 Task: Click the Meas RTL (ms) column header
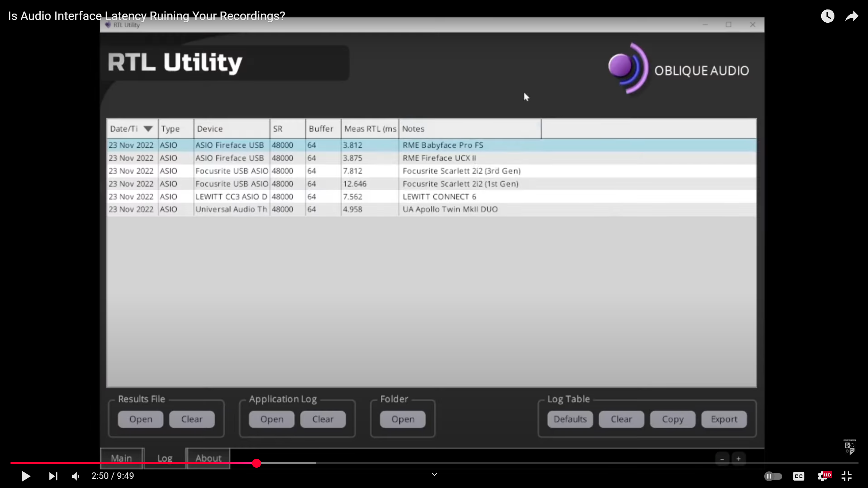point(370,129)
